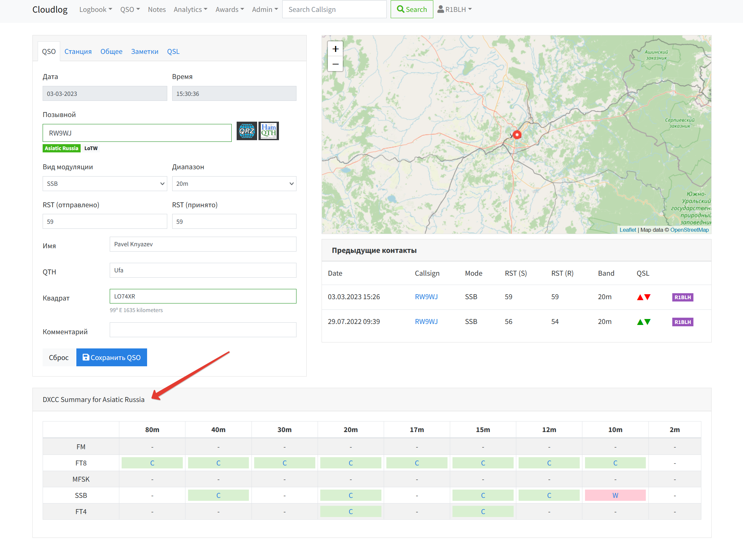
Task: Switch to the Общее tab
Action: click(x=111, y=51)
